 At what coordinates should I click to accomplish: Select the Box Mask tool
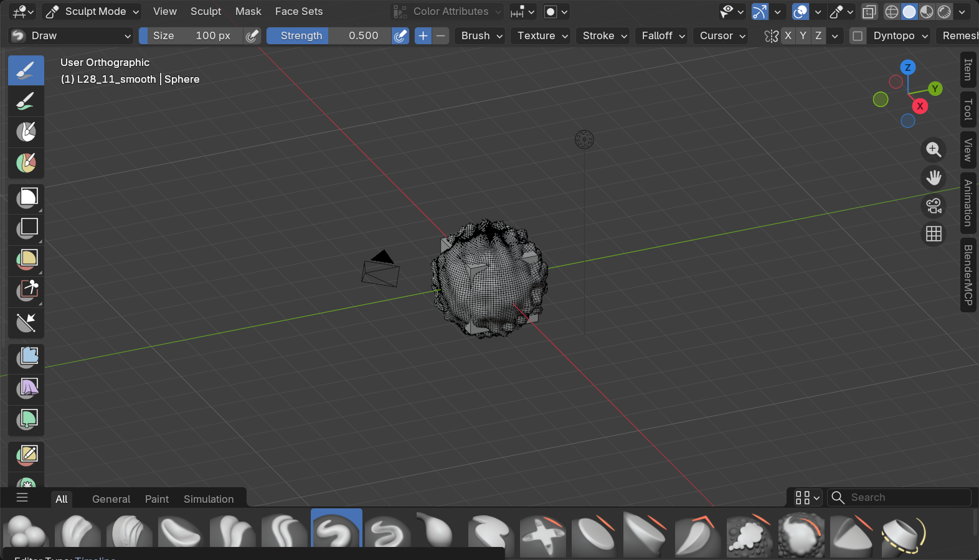pyautogui.click(x=26, y=198)
